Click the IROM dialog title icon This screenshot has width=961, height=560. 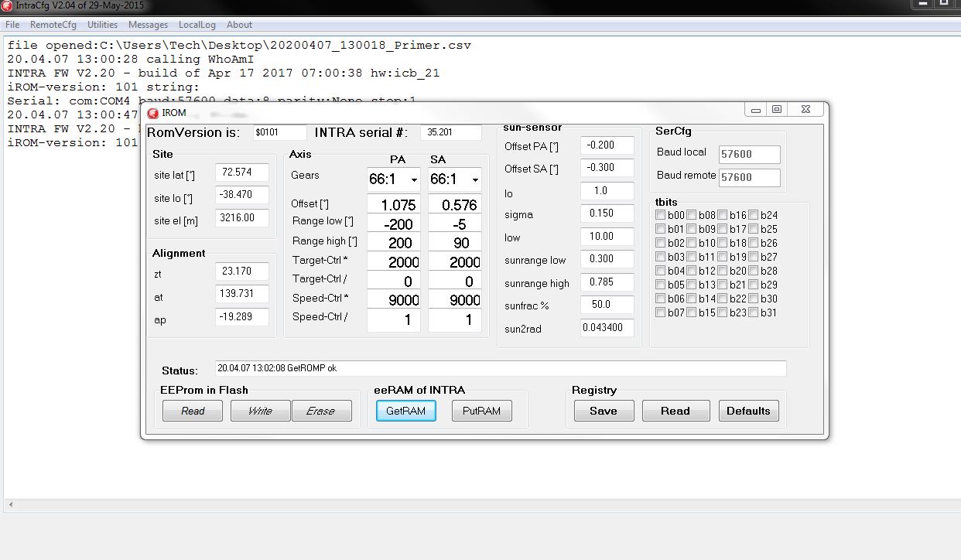point(152,113)
